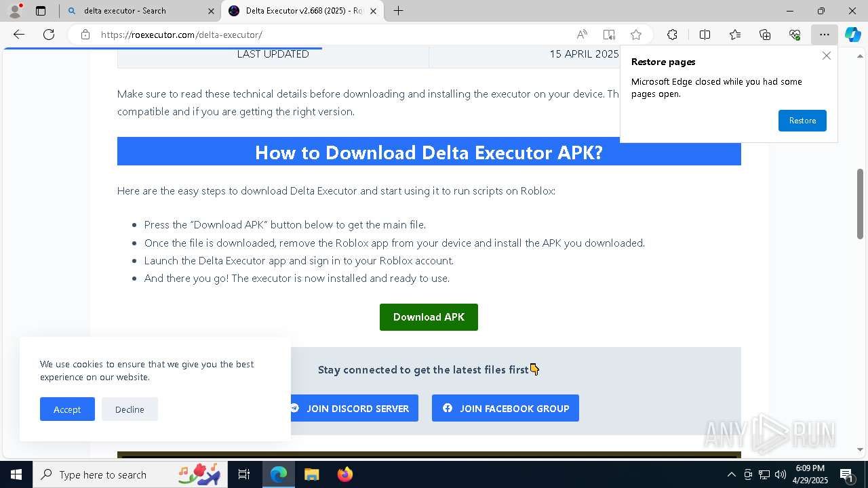Accept the website cookies
This screenshot has width=868, height=488.
point(67,409)
